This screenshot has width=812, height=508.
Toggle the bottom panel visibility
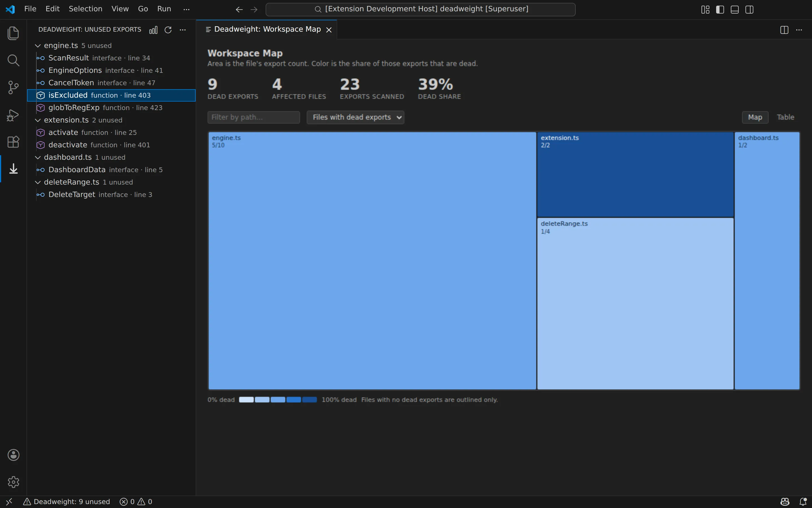click(x=735, y=9)
